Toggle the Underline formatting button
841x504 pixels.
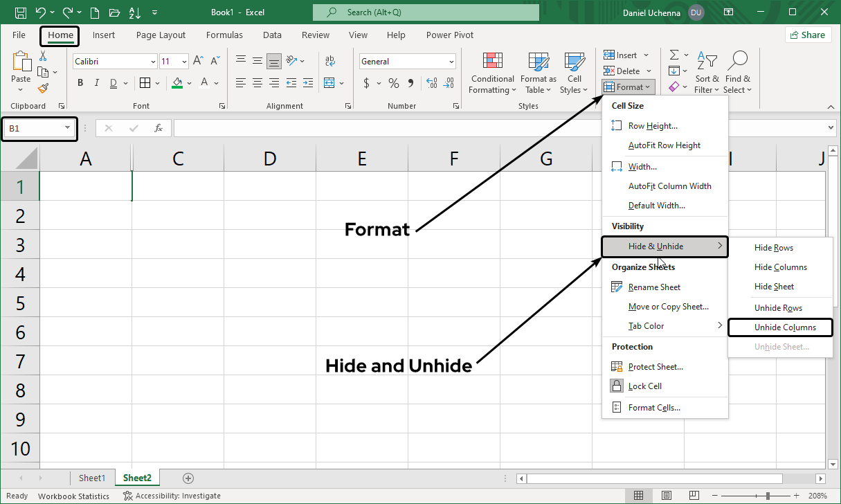click(x=113, y=82)
